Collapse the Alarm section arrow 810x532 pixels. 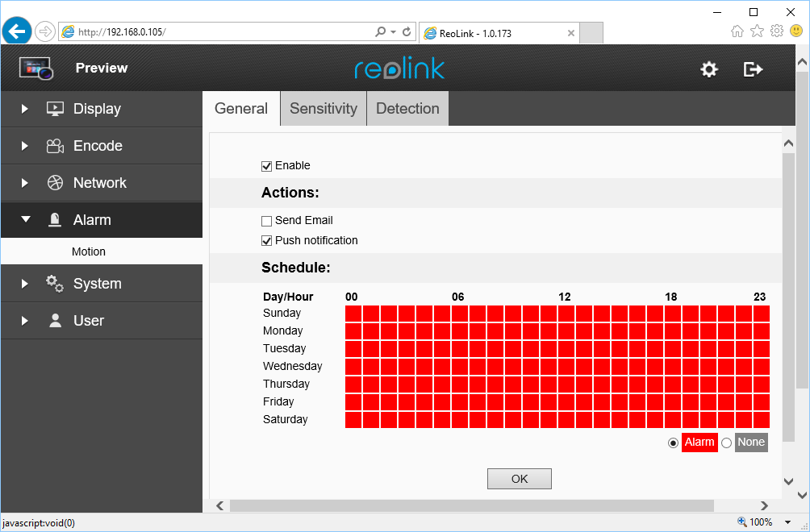point(24,220)
